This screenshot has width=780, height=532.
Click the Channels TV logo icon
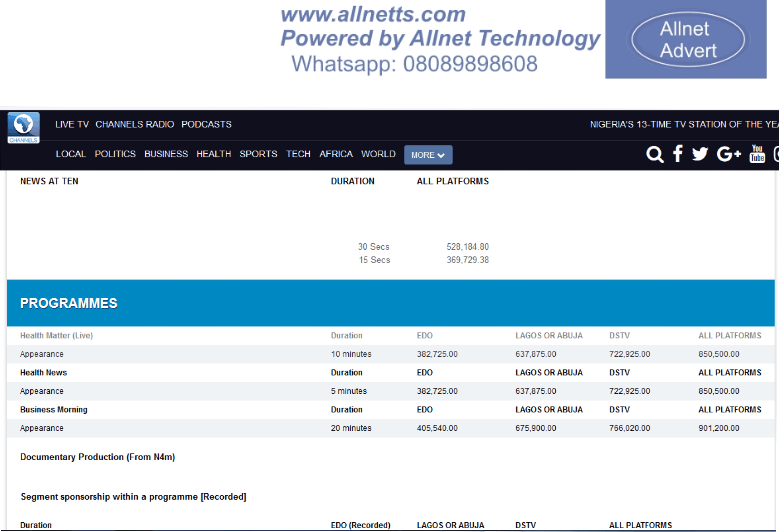click(x=24, y=128)
